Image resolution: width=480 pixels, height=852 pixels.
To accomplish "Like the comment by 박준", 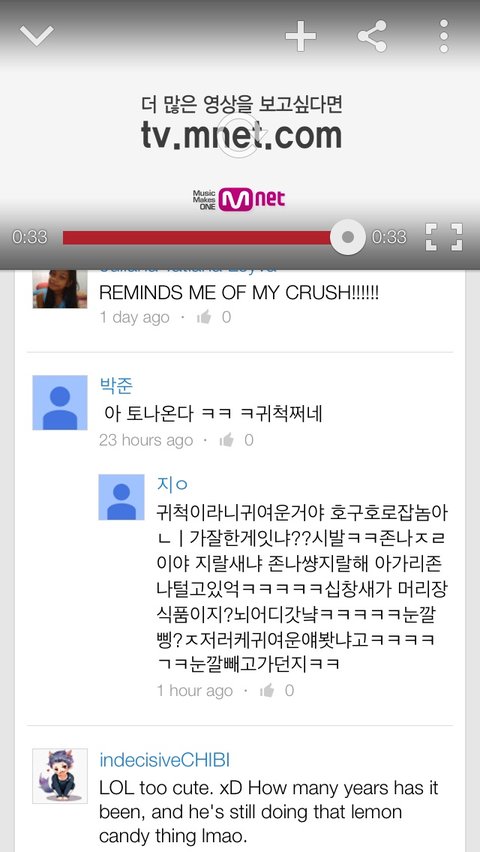I will pos(227,440).
